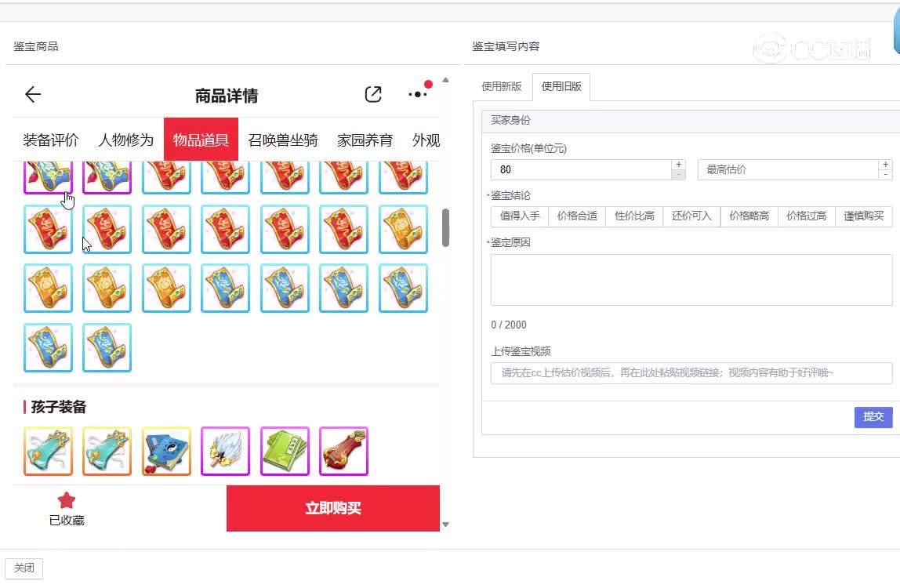Open the red pipa lute item in 孩子装备
This screenshot has width=900, height=588.
(344, 452)
